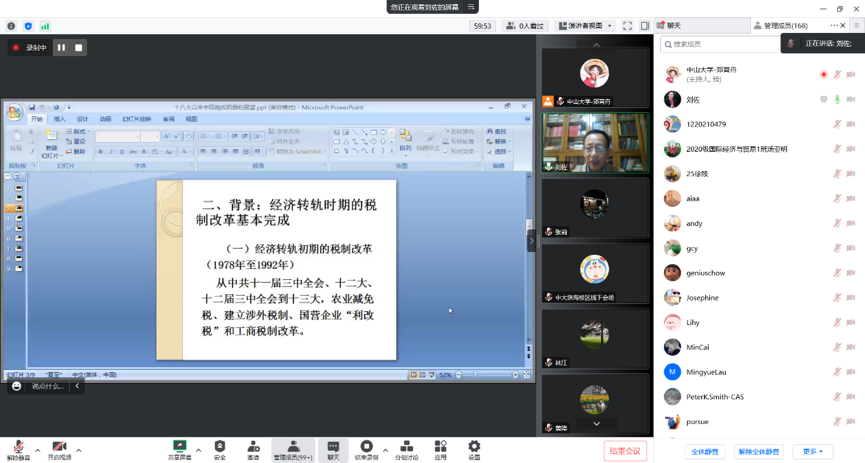Click the 全体静音 mute all button
This screenshot has width=865, height=463.
pos(705,452)
